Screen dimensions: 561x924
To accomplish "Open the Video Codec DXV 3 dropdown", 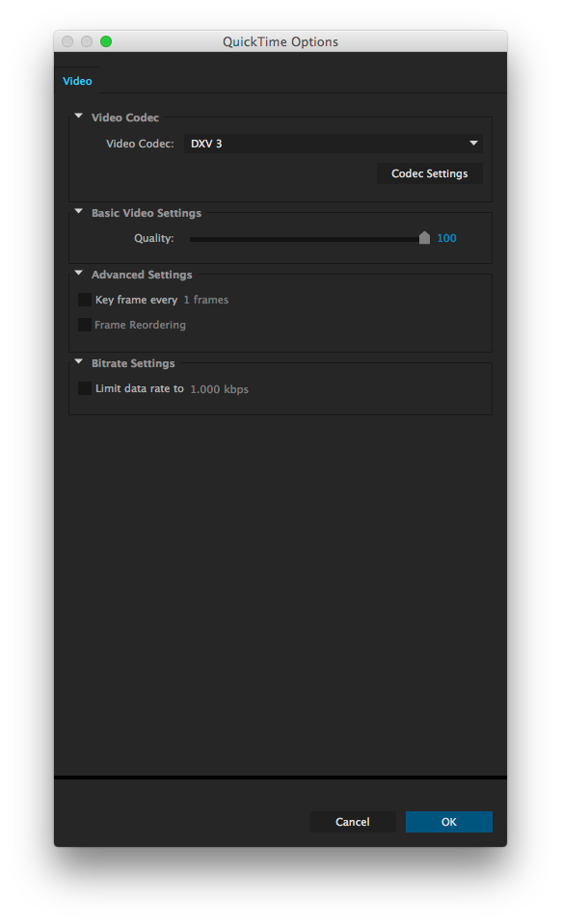I will (x=333, y=144).
